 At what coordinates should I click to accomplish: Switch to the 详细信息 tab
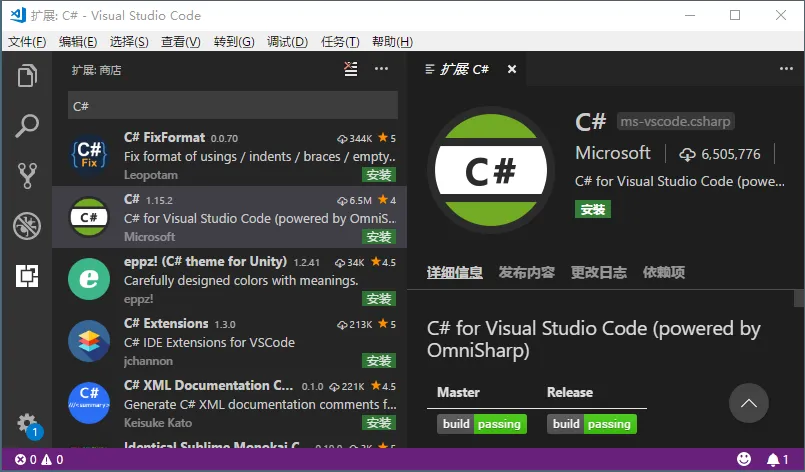coord(455,272)
